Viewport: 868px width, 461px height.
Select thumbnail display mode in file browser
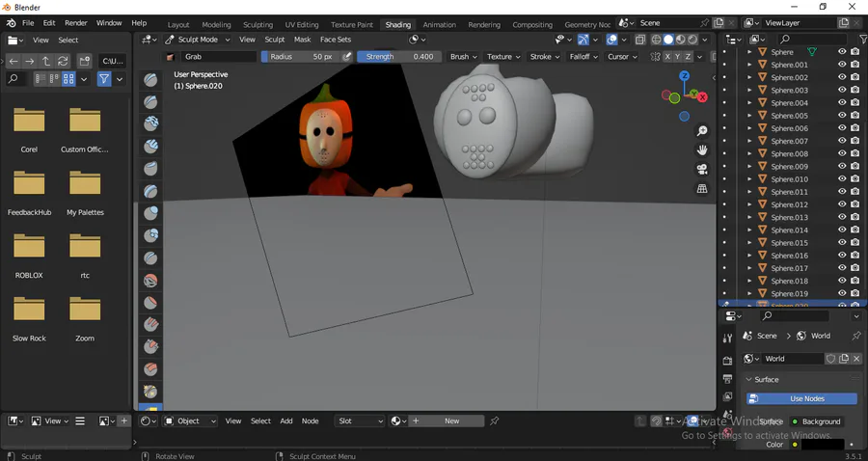coord(68,79)
